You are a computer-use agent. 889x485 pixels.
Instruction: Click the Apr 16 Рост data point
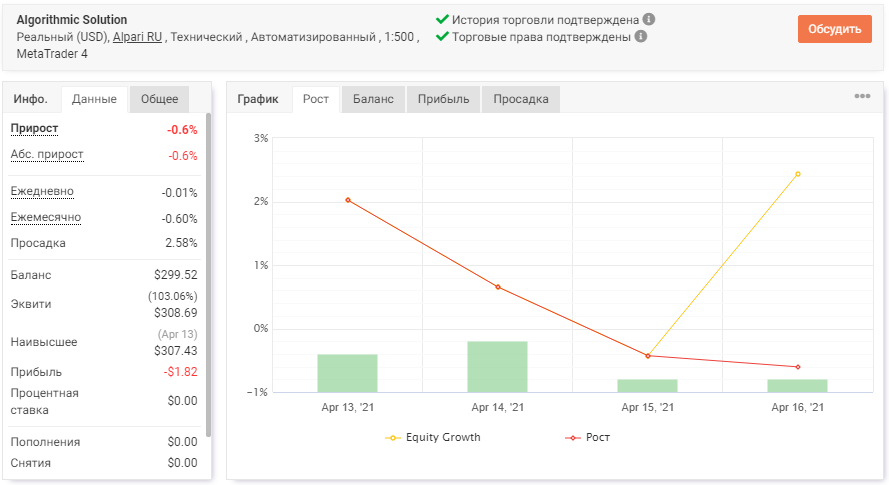coord(798,367)
